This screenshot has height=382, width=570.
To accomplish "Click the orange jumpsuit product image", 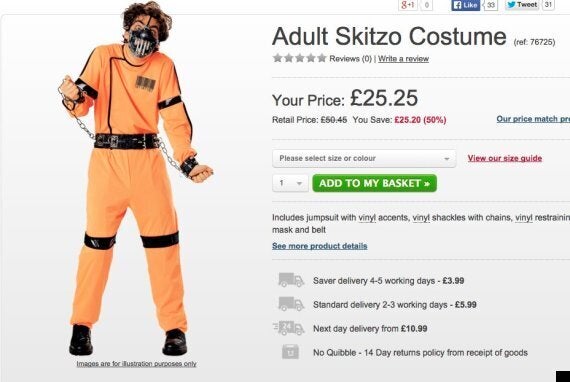I will coord(135,180).
